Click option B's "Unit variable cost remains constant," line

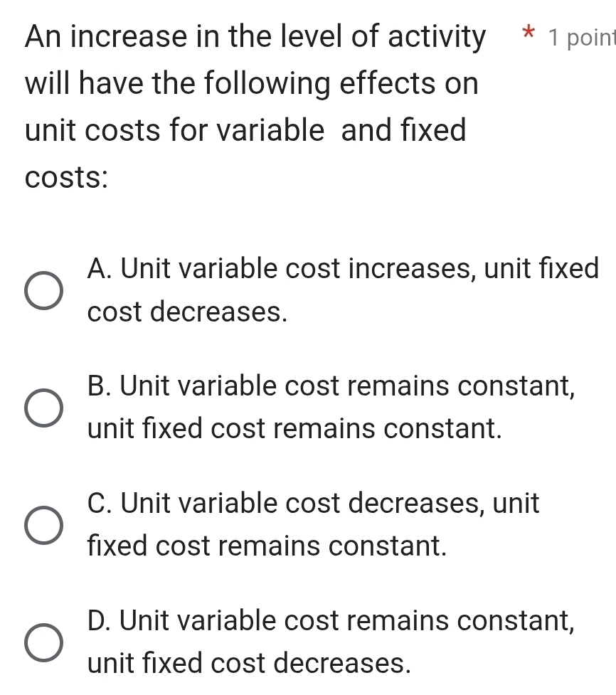pyautogui.click(x=330, y=386)
